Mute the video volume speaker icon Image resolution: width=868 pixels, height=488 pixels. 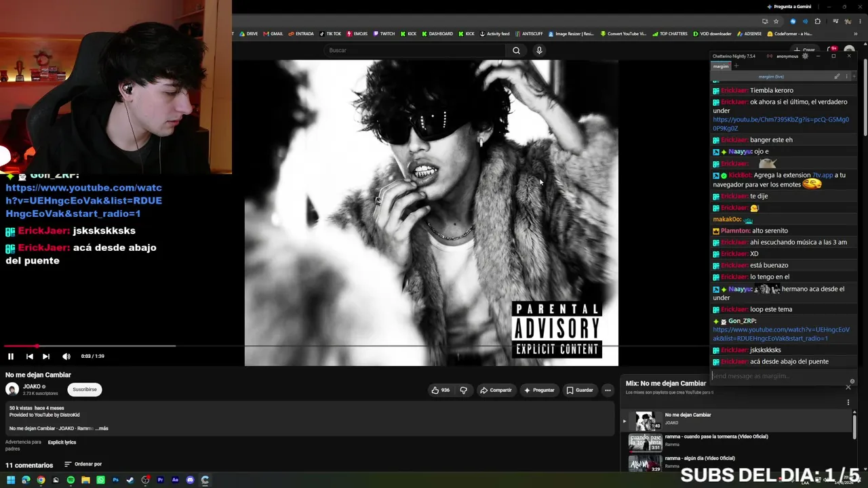click(x=66, y=357)
